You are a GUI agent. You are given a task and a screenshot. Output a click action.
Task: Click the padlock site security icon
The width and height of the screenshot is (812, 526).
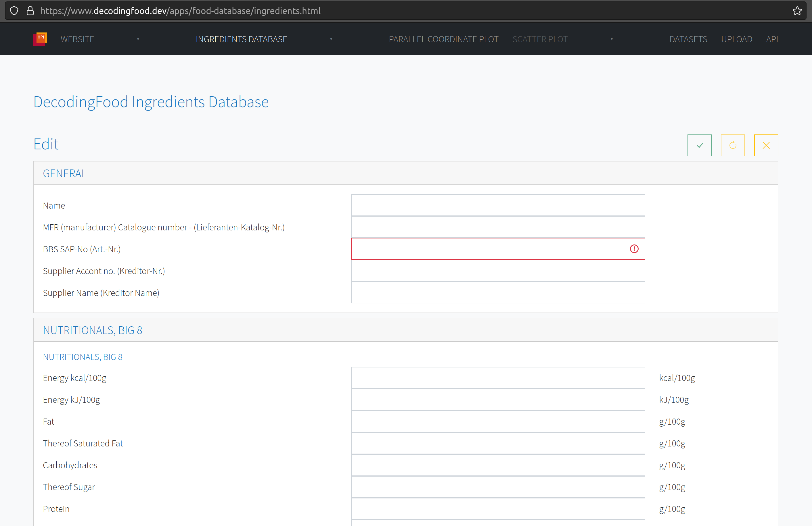tap(30, 11)
